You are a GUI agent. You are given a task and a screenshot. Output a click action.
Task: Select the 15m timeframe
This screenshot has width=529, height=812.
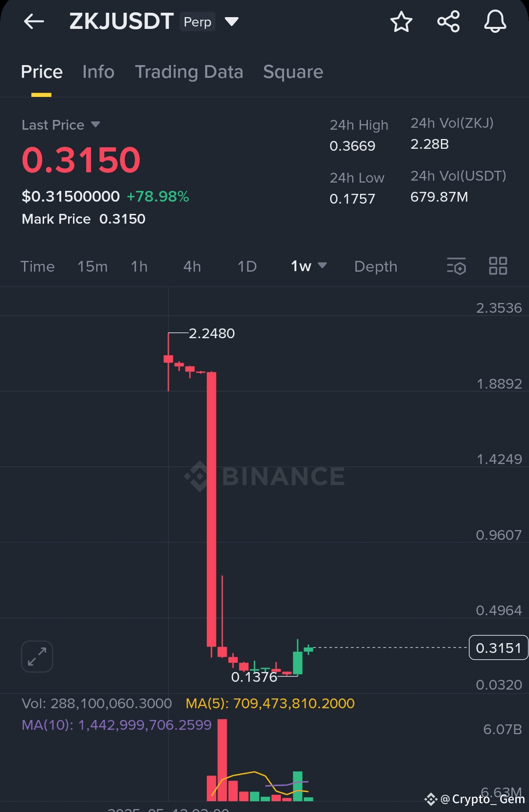[x=93, y=266]
